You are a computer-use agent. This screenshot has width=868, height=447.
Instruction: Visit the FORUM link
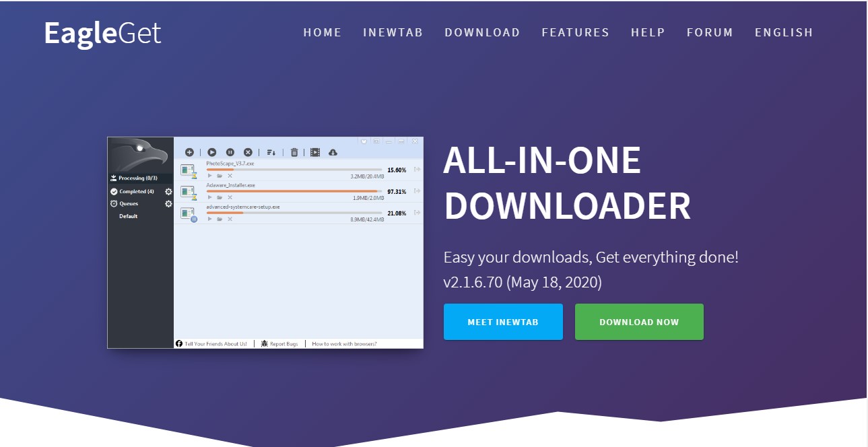(x=710, y=32)
